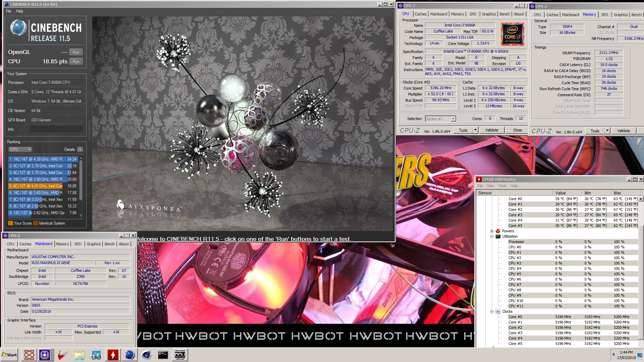Open Graphics tab in Memory CPU-Z window
The width and height of the screenshot is (644, 362).
click(621, 15)
